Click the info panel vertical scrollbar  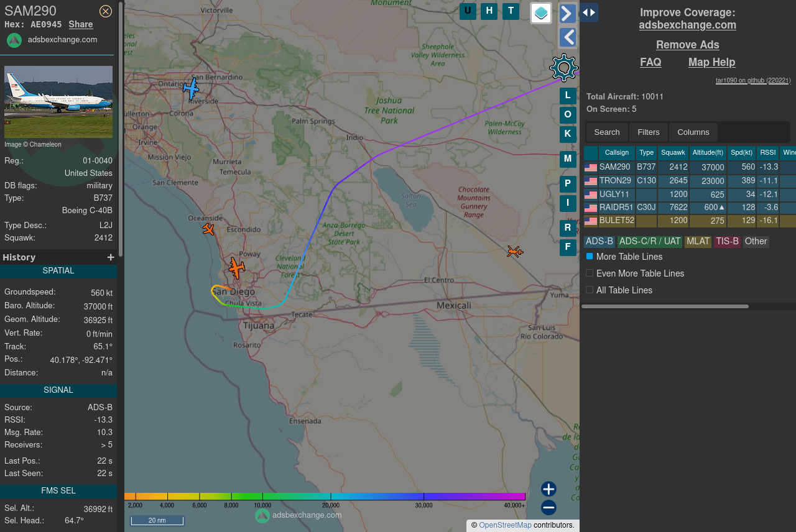121,129
